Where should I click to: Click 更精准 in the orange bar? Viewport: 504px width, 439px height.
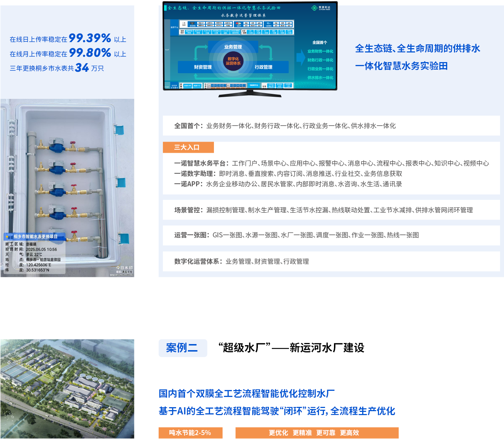[x=302, y=433]
